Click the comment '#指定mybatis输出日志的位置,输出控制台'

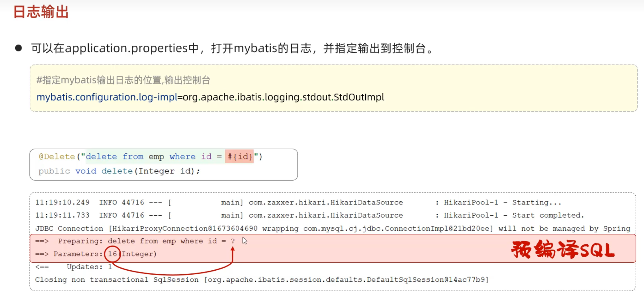pos(123,80)
